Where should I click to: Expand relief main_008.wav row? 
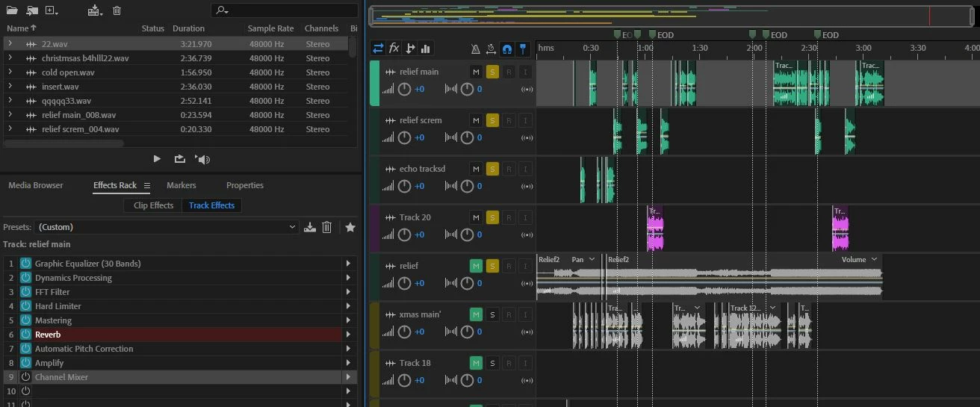click(10, 115)
